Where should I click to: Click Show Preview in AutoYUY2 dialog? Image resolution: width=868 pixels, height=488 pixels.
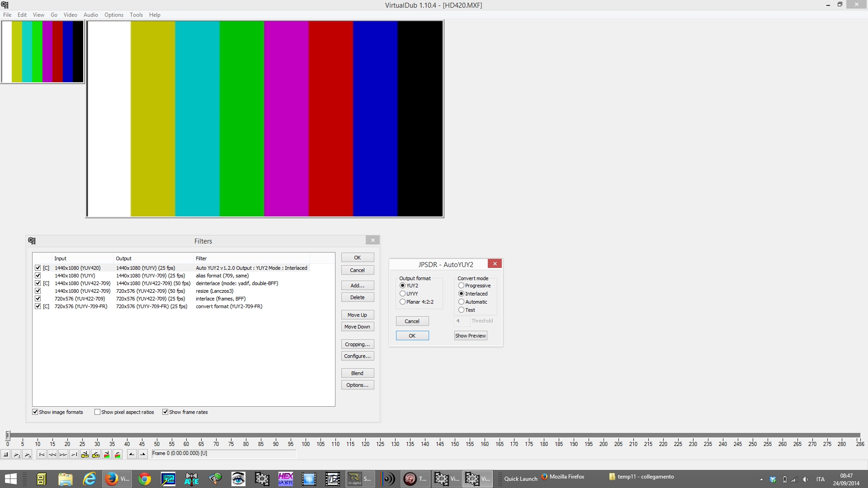[470, 336]
